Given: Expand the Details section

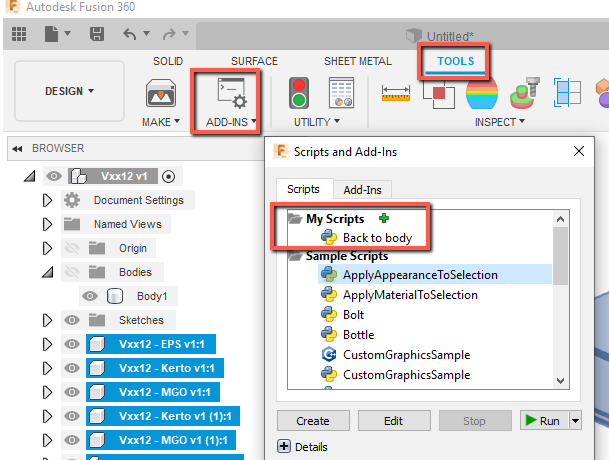Looking at the screenshot, I should pos(284,446).
